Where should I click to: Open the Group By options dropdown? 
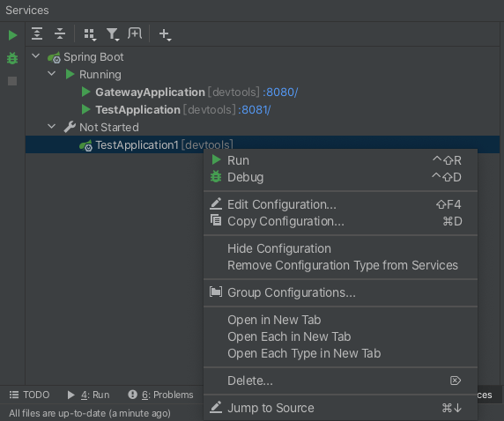pos(90,34)
